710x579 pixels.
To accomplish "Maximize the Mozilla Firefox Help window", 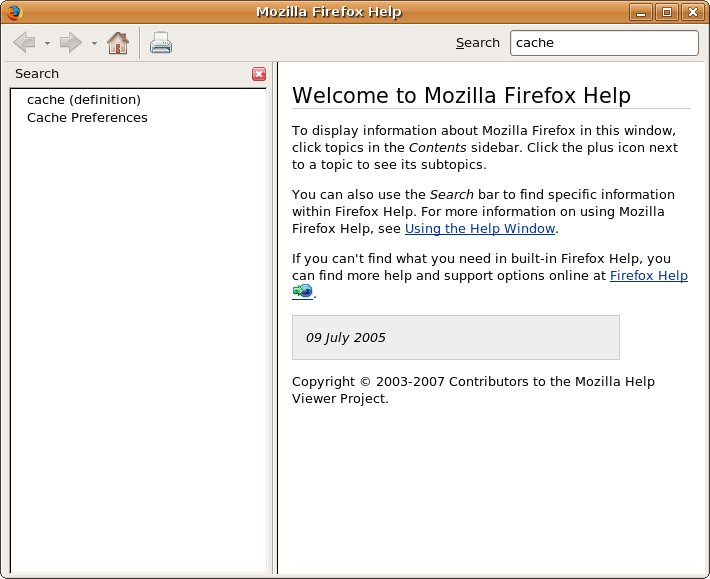I will coord(667,12).
